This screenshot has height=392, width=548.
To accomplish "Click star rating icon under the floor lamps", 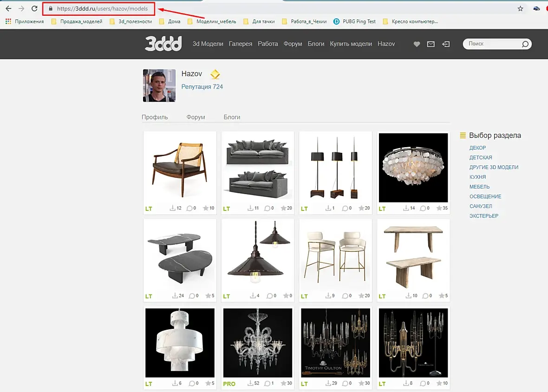I will pyautogui.click(x=361, y=208).
